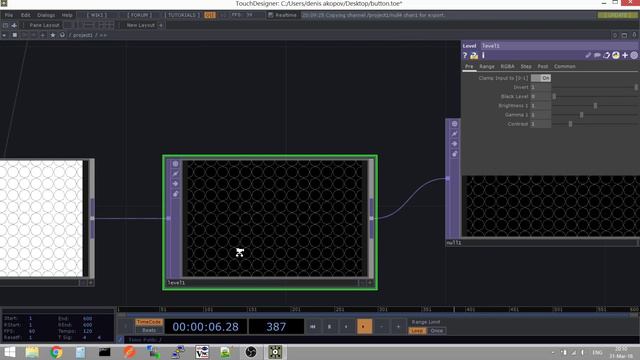Click the Invert value field
Image resolution: width=640 pixels, height=360 pixels.
click(x=540, y=87)
